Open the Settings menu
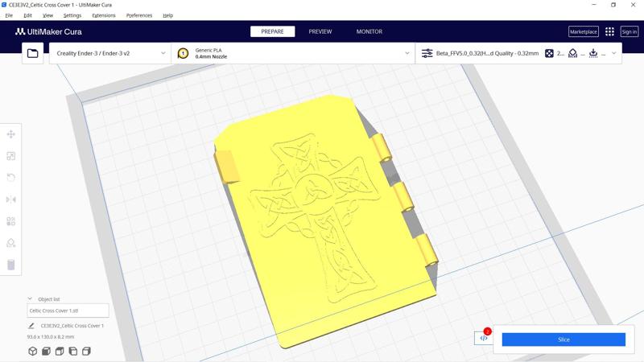Image resolution: width=644 pixels, height=362 pixels. tap(72, 15)
